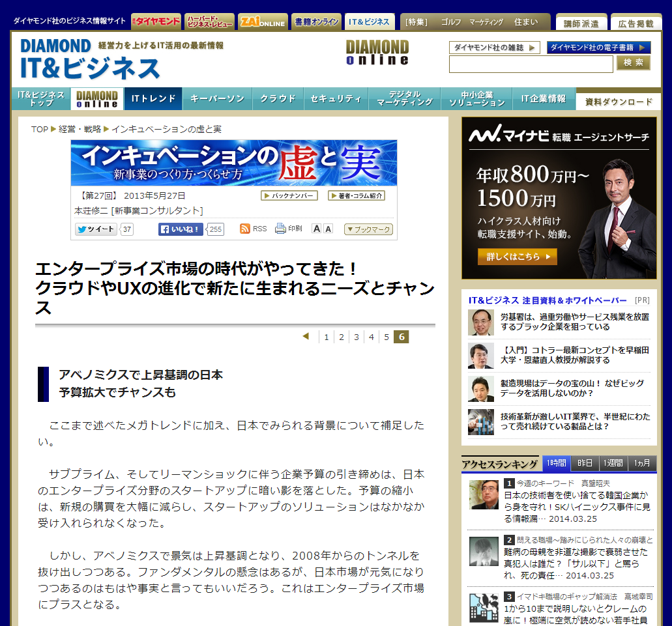
Task: Select the 1ヵ月 ranking tab
Action: [642, 463]
